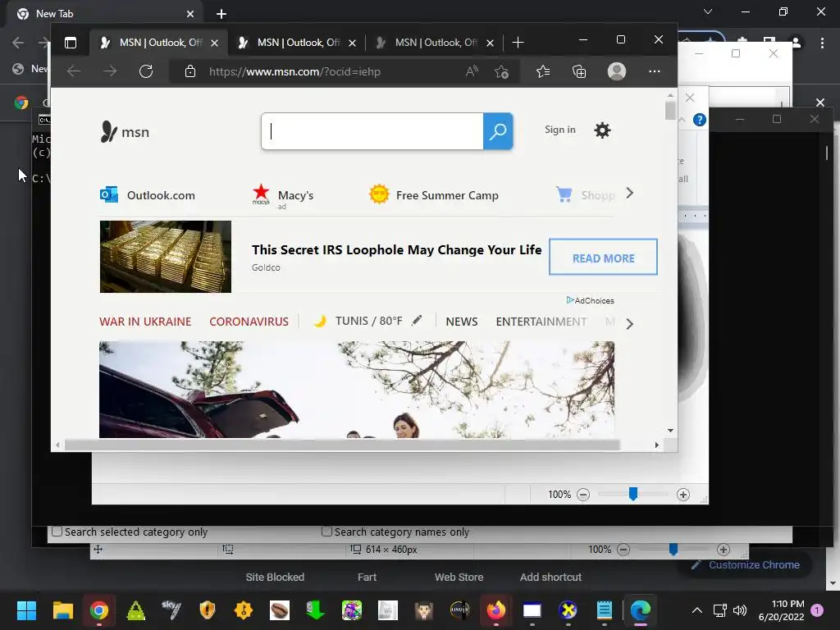
Task: Click into MSN search box
Action: 372,131
